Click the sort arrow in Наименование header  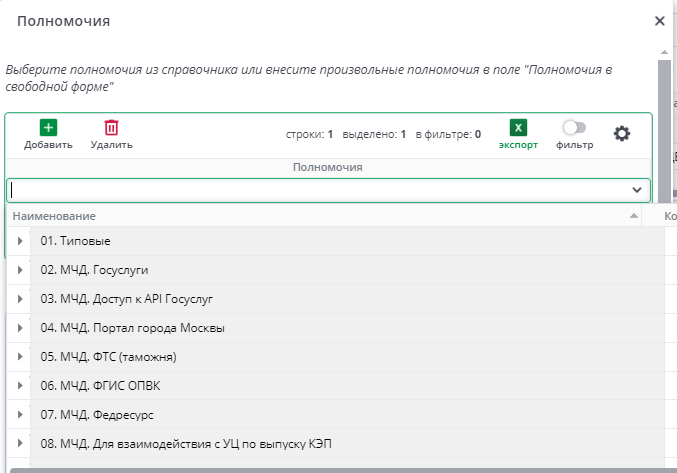[x=633, y=216]
